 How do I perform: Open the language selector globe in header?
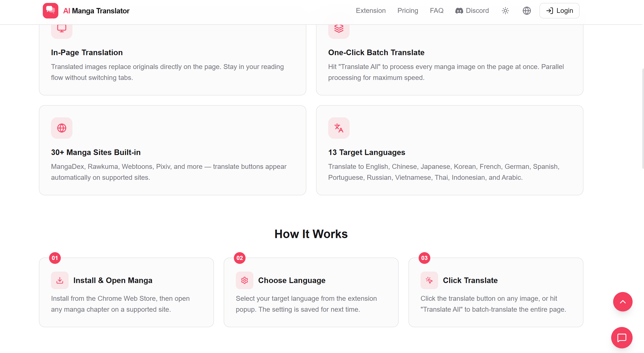pos(527,11)
